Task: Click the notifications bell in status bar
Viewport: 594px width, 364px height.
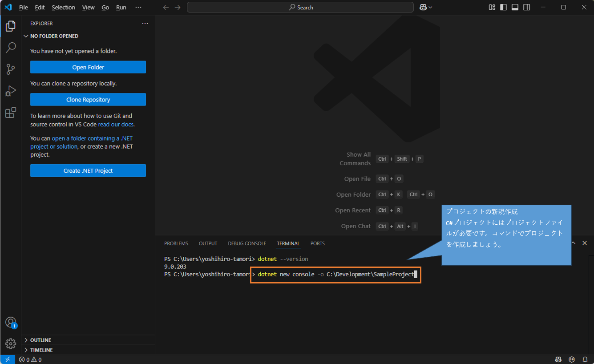Action: click(x=585, y=360)
